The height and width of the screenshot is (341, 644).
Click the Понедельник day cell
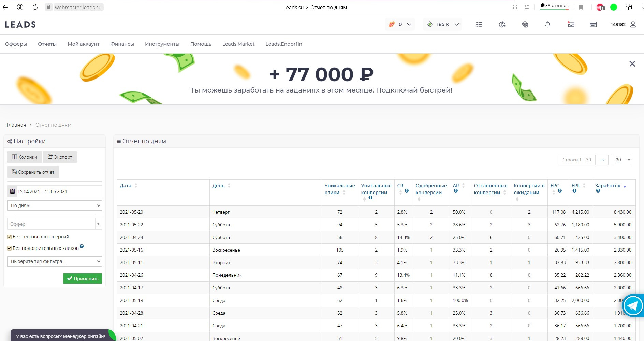click(x=227, y=275)
